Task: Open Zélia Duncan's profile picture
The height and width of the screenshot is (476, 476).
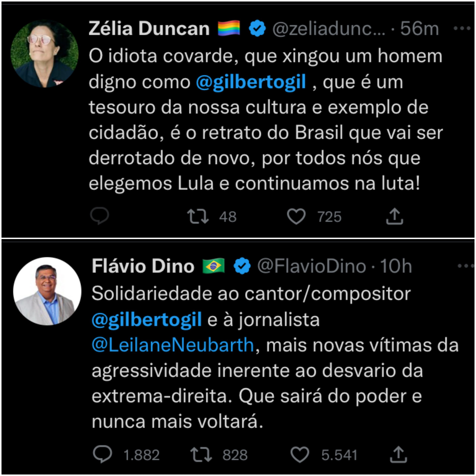Action: (x=44, y=54)
